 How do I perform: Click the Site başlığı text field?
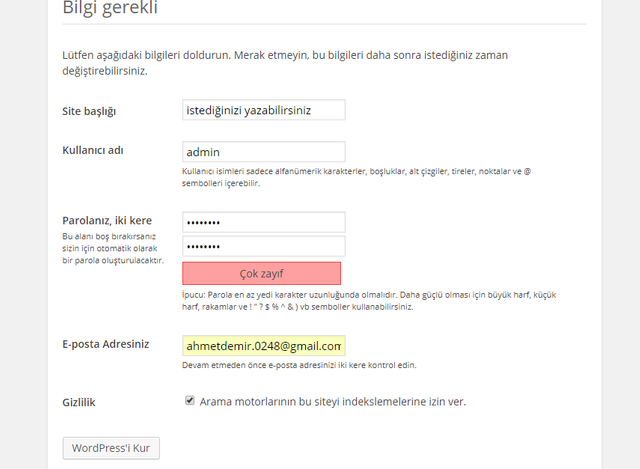click(263, 110)
